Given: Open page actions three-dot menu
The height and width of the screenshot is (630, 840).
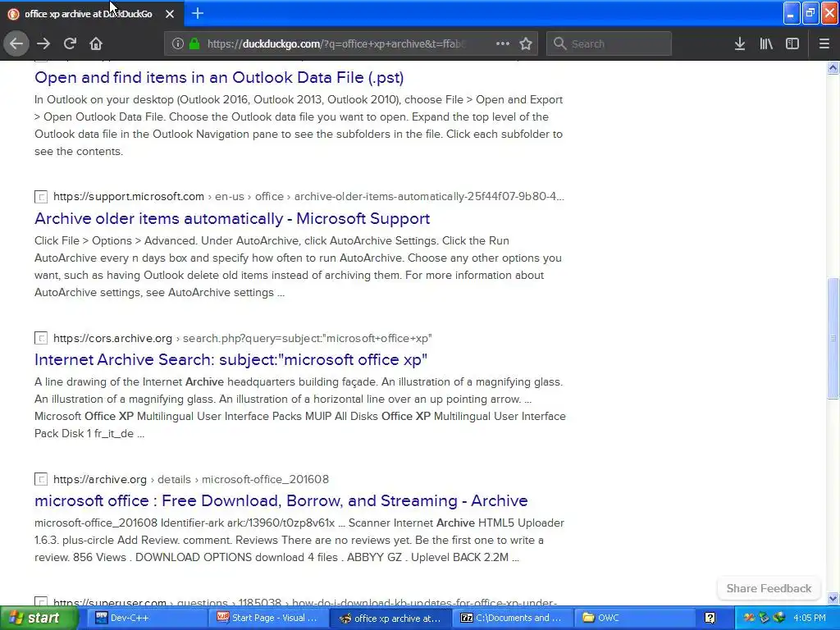Looking at the screenshot, I should click(x=503, y=43).
